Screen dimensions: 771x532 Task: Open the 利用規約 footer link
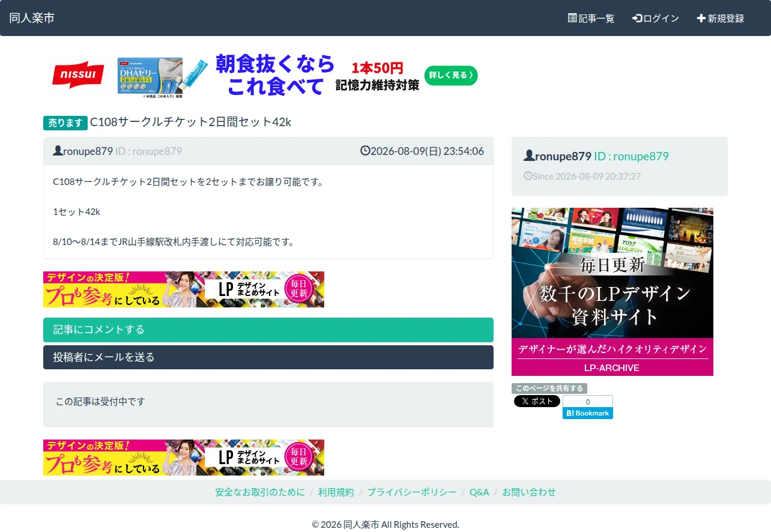point(336,492)
